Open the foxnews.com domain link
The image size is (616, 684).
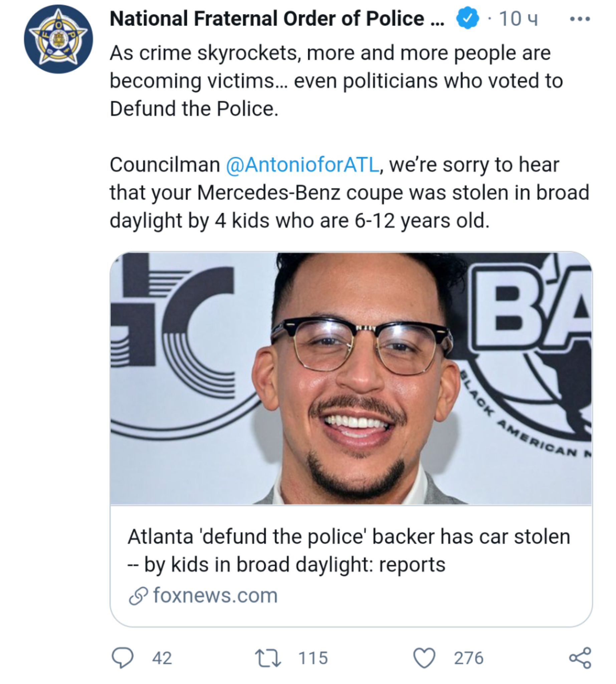(215, 595)
